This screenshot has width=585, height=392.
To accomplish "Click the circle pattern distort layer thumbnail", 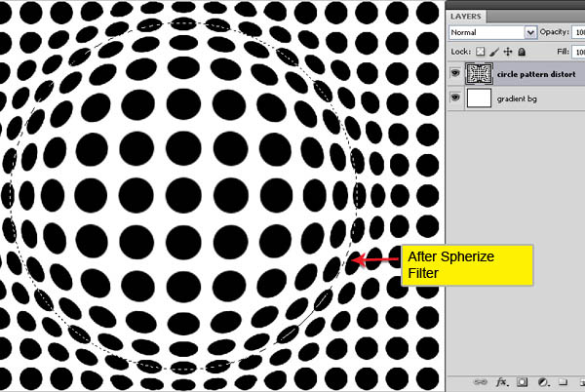I will click(481, 73).
